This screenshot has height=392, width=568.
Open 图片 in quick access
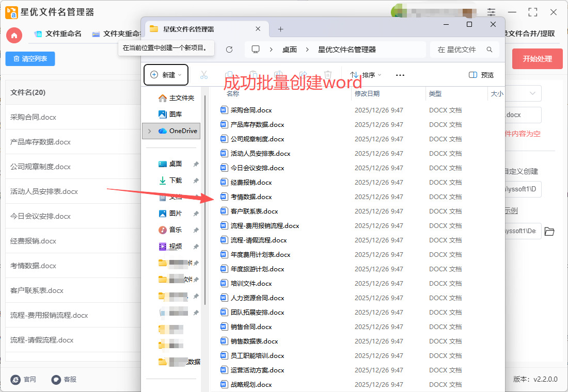coord(170,214)
